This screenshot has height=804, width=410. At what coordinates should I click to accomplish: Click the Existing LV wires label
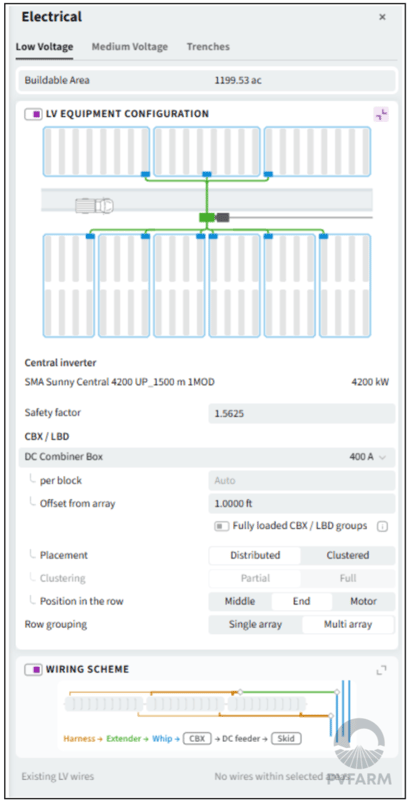[57, 776]
